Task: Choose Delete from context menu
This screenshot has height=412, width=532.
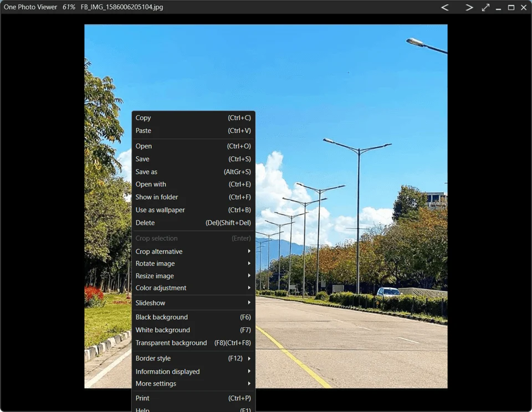Action: coord(193,223)
